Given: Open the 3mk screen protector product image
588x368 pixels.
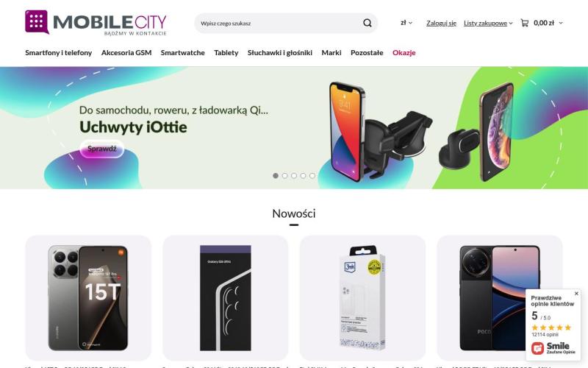Looking at the screenshot, I should click(x=362, y=298).
